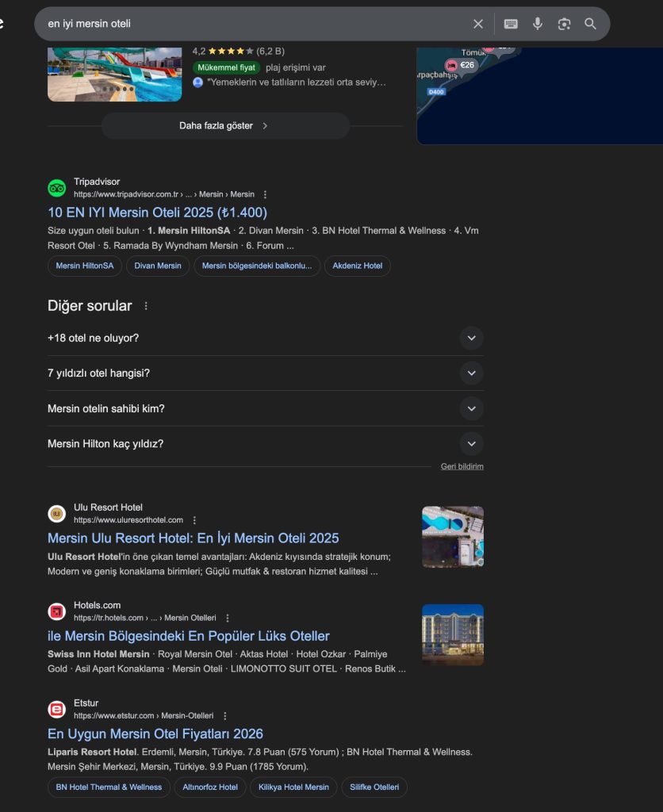Open search by image camera icon
Viewport: 663px width, 812px height.
564,24
